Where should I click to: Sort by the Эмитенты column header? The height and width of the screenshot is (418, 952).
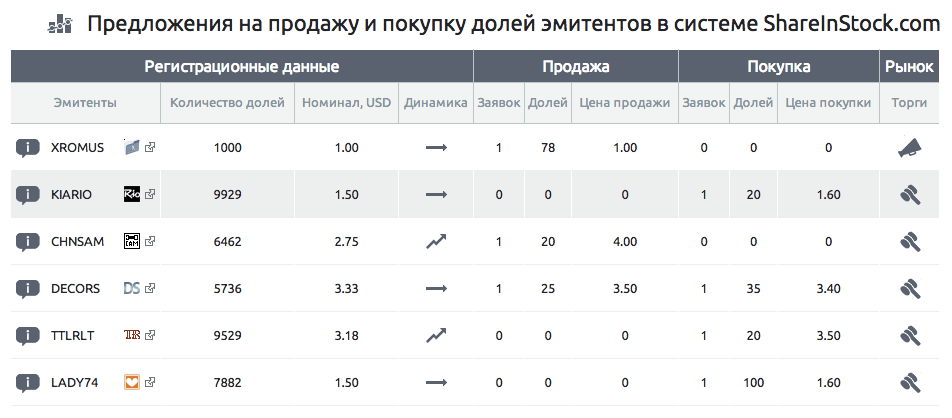pos(85,103)
